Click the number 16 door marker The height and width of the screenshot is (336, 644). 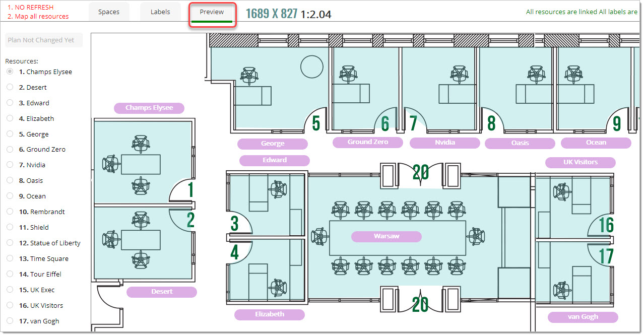pos(606,225)
